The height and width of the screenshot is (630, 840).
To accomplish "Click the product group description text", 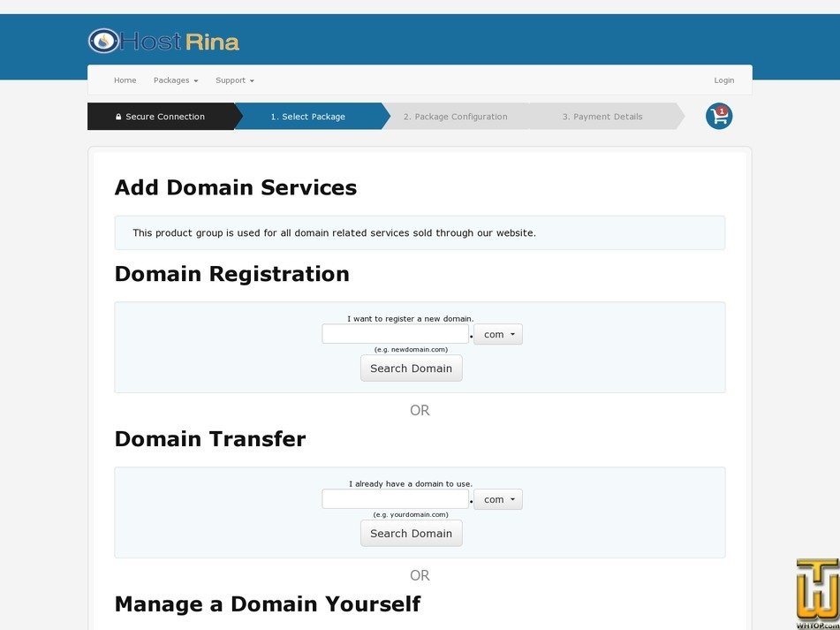I will point(334,233).
